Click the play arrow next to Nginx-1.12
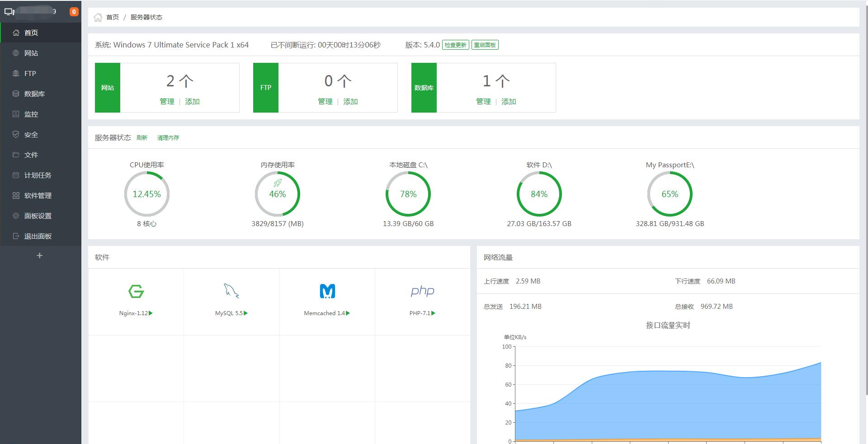Viewport: 868px width, 444px height. pos(151,313)
